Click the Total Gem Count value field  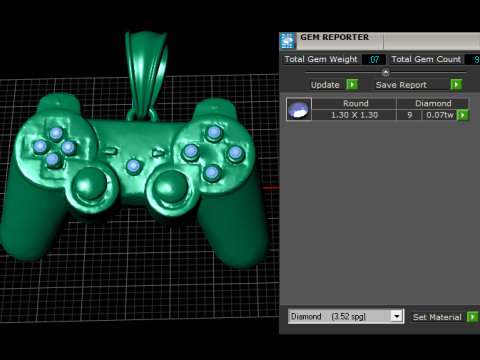[473, 60]
